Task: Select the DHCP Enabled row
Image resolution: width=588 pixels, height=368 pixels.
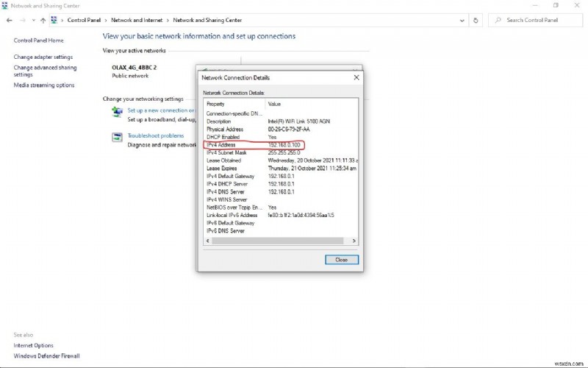Action: click(281, 137)
